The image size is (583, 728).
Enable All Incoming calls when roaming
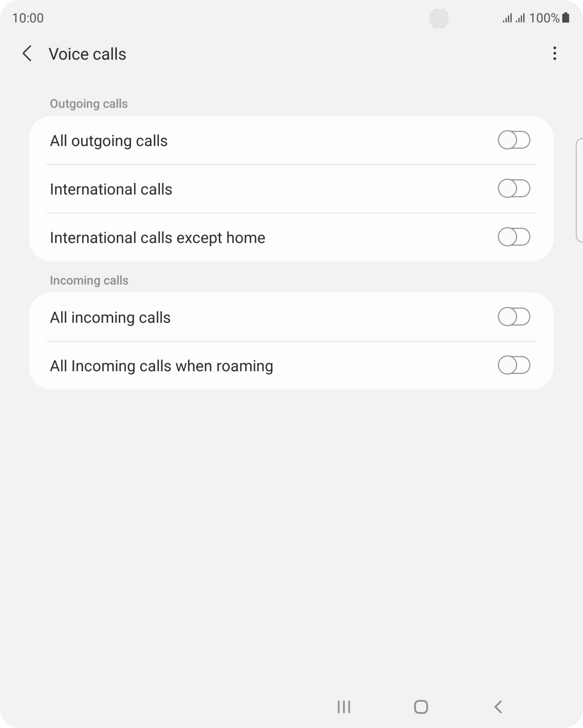[513, 365]
